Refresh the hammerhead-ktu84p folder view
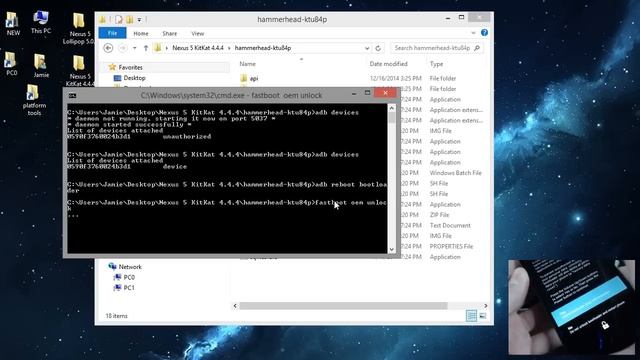This screenshot has width=640, height=360. pos(378,48)
